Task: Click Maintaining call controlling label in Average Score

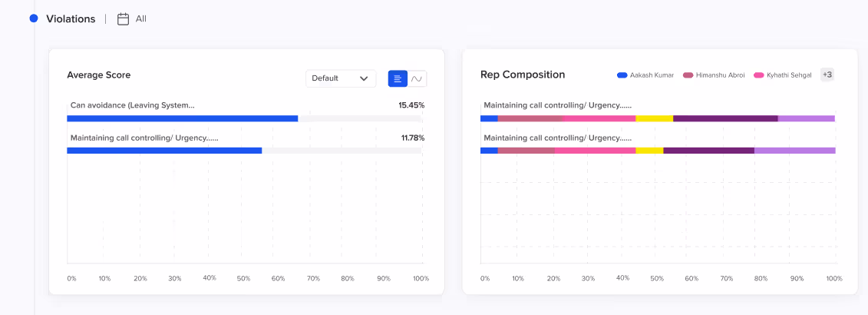Action: pos(144,138)
